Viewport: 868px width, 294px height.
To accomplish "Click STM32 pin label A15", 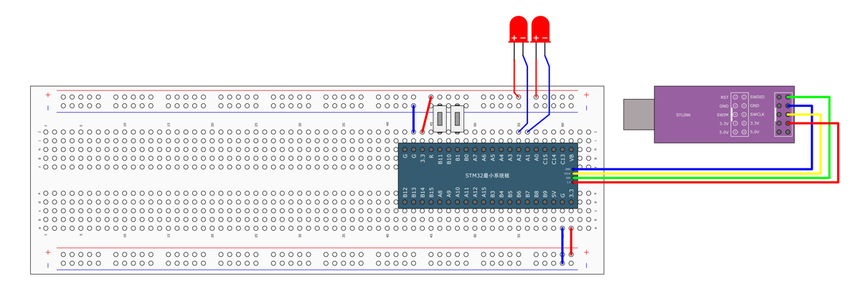I will point(483,192).
